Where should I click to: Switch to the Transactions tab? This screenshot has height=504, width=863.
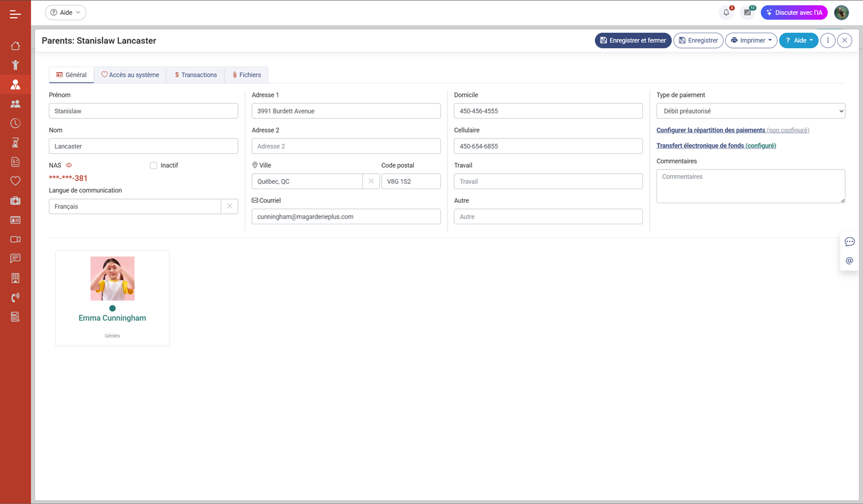click(x=195, y=75)
